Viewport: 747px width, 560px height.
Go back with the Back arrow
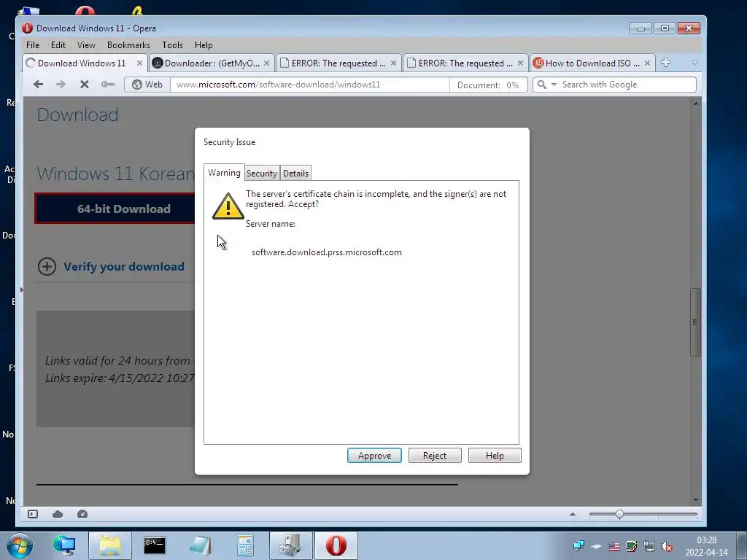click(x=38, y=85)
